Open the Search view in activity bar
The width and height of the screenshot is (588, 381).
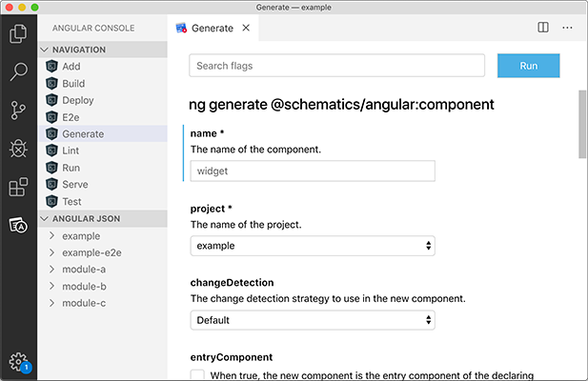[x=18, y=71]
